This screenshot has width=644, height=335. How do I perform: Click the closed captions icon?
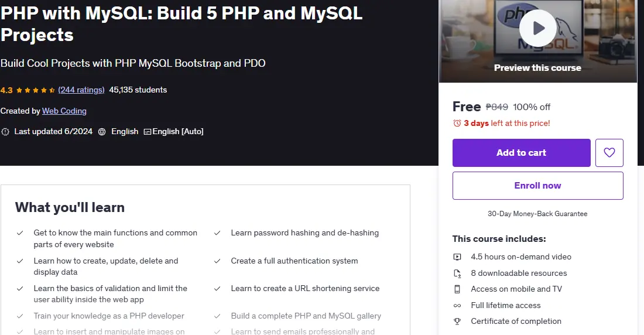147,132
